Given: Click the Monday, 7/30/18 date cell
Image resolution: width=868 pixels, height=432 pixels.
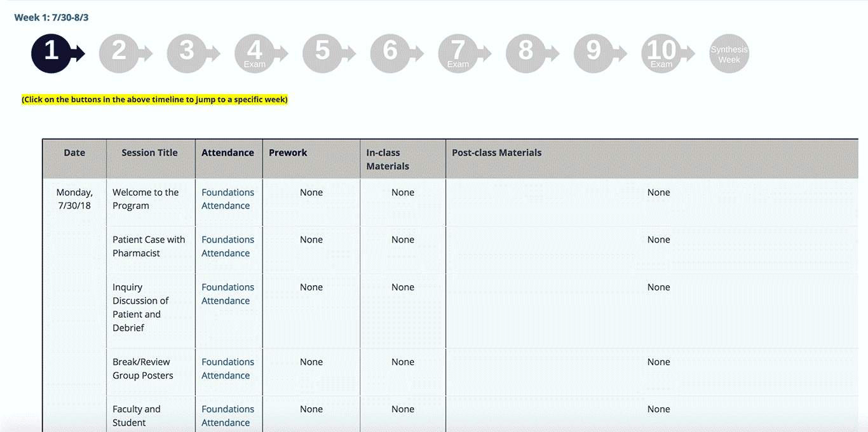Looking at the screenshot, I should pyautogui.click(x=74, y=199).
